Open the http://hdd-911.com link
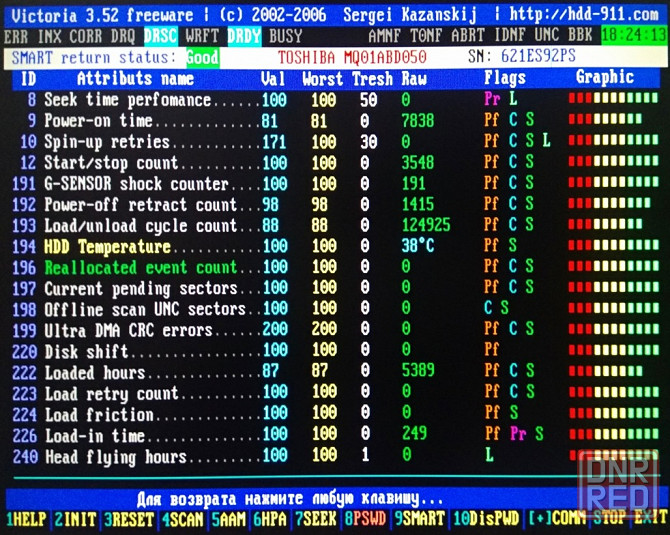The height and width of the screenshot is (535, 670). 586,14
